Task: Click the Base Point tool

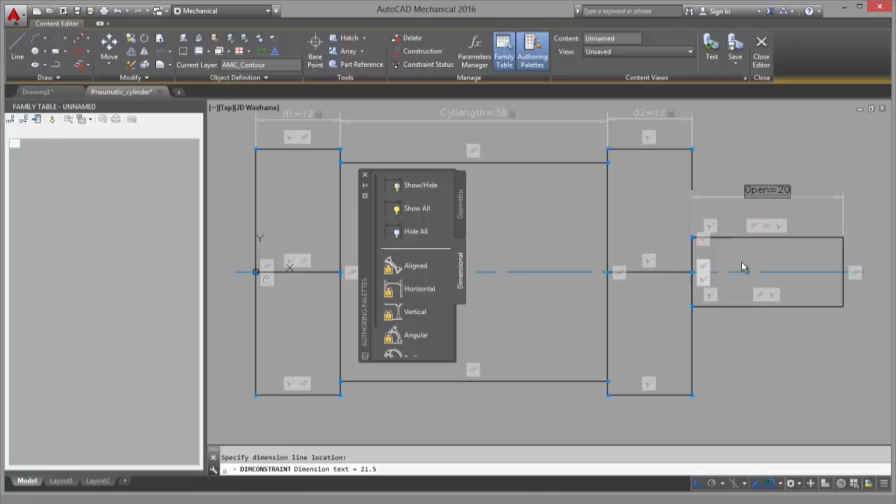Action: [x=315, y=50]
